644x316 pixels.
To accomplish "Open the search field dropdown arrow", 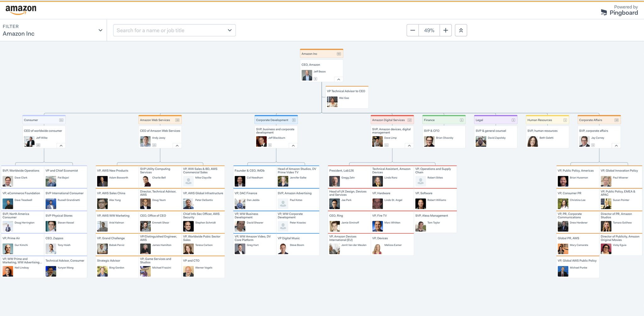I will point(230,30).
